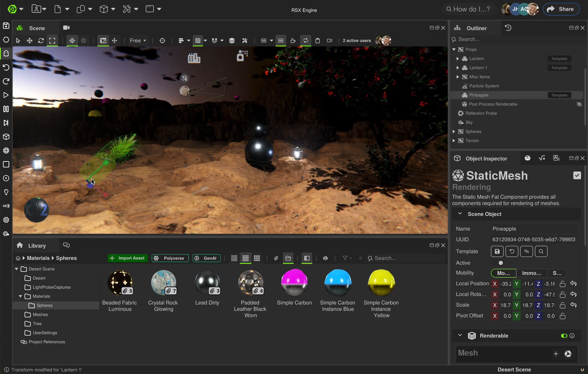Screen dimensions: 588x374
Task: Open the Free camera mode dropdown
Action: [x=138, y=41]
